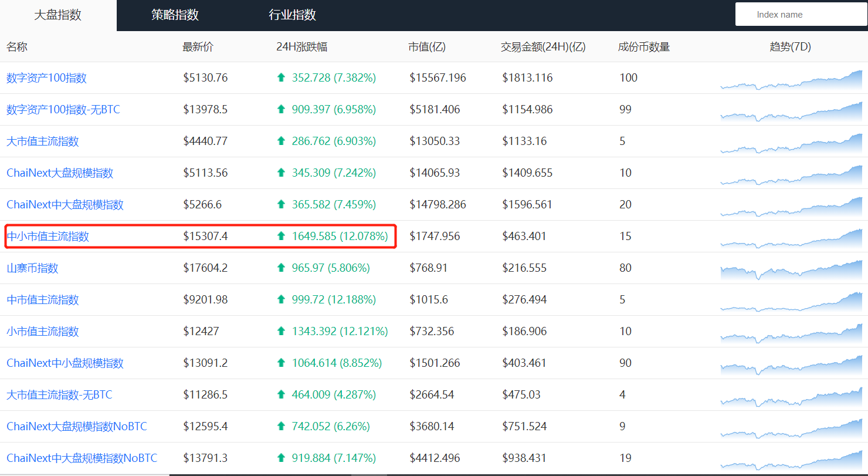
Task: Select the $15307.4 latest price cell
Action: (x=205, y=237)
